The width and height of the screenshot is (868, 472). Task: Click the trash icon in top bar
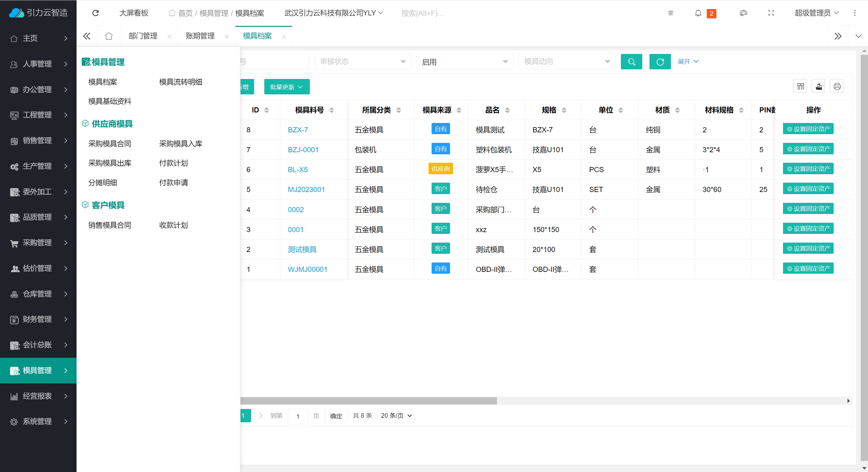(670, 13)
